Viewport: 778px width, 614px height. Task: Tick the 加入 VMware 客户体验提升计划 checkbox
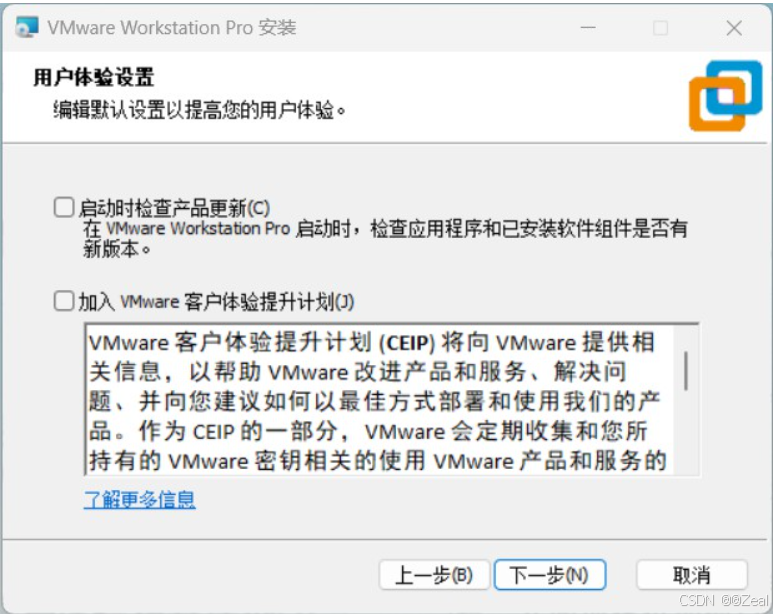click(64, 301)
